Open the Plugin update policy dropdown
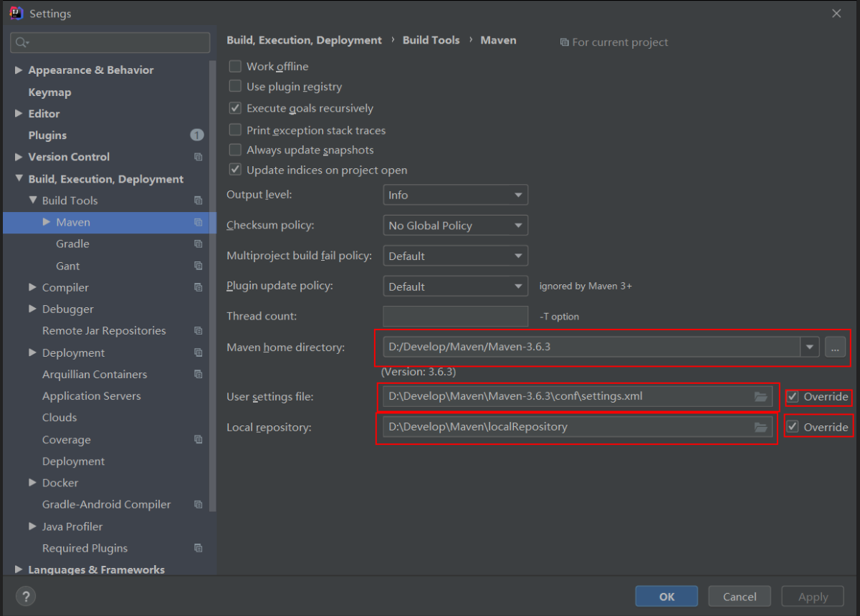The width and height of the screenshot is (860, 616). click(456, 287)
